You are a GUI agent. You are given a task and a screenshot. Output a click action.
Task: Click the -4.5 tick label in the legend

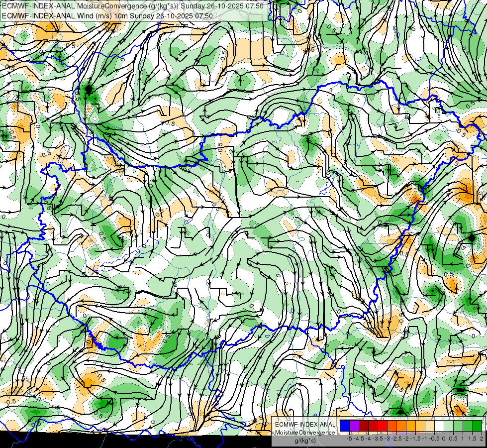pos(359,439)
